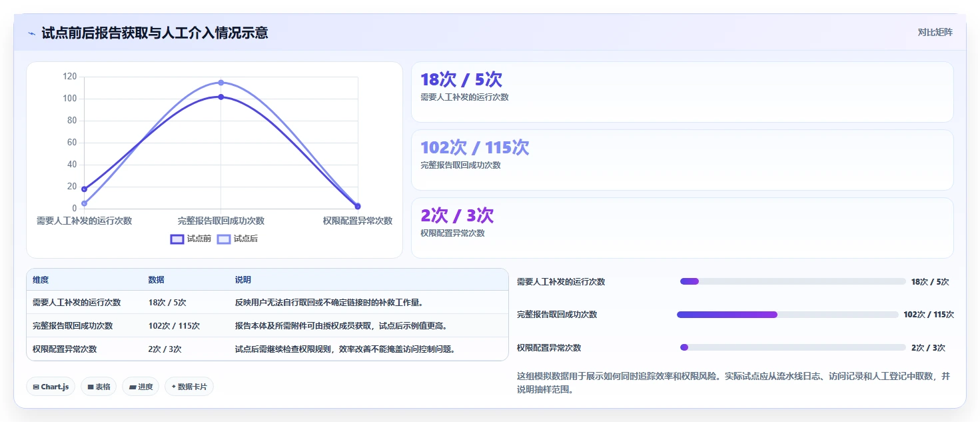Click the 说明 table column header
The height and width of the screenshot is (422, 980).
243,280
